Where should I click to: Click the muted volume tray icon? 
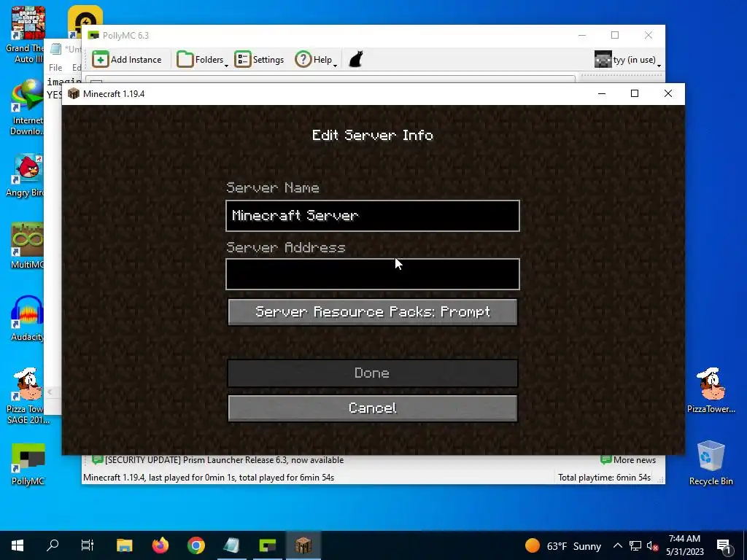click(652, 545)
